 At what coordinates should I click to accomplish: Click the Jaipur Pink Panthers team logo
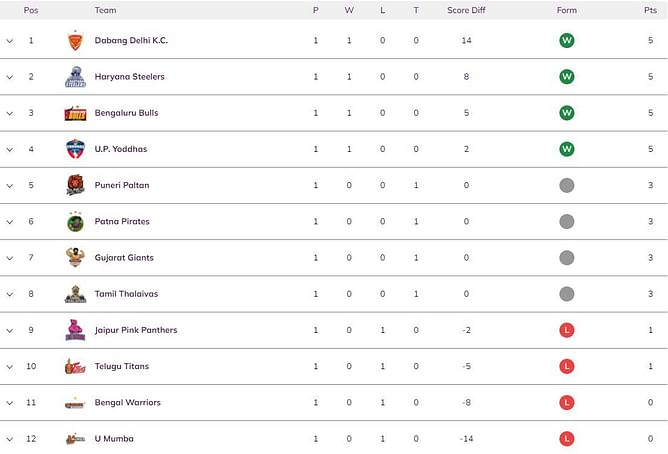[x=75, y=330]
